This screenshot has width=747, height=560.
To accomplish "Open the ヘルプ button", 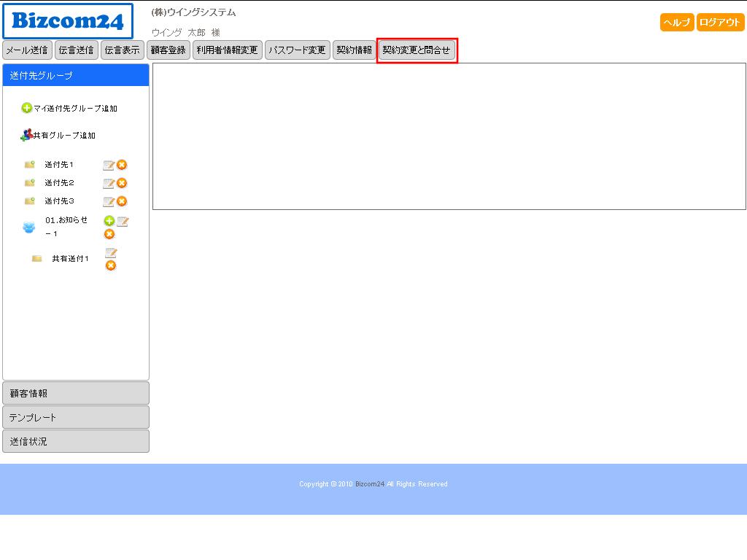I will click(676, 23).
